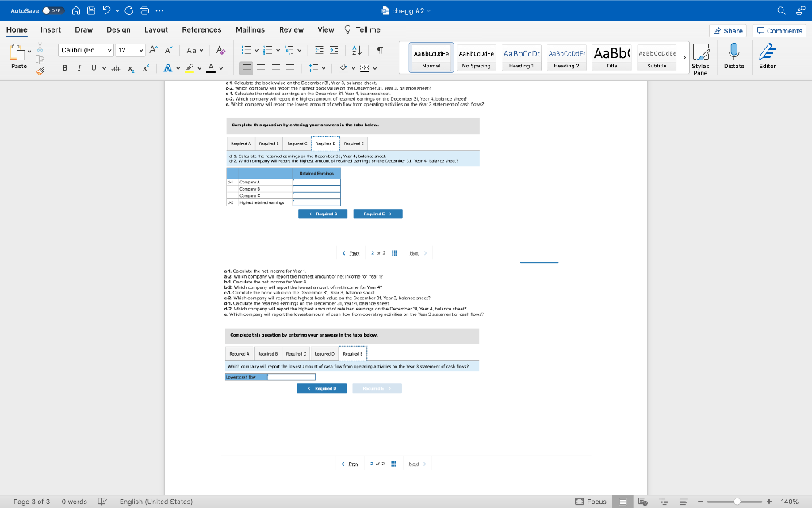Open the Design tab

click(x=119, y=29)
